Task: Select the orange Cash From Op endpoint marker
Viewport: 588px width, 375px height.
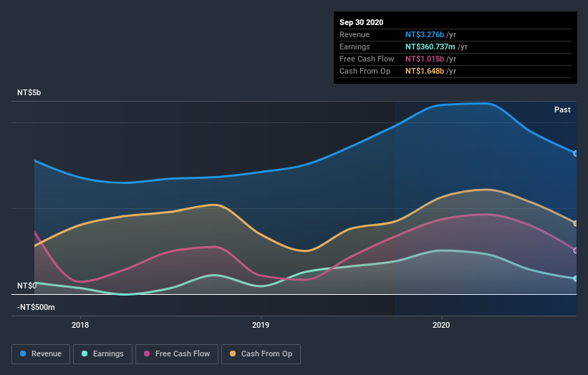Action: tap(575, 223)
